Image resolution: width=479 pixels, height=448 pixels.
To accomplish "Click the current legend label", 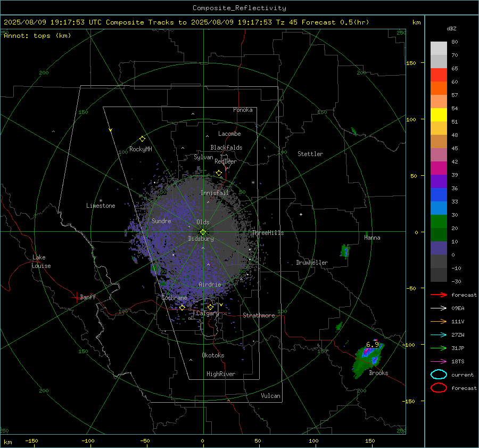I will (463, 374).
